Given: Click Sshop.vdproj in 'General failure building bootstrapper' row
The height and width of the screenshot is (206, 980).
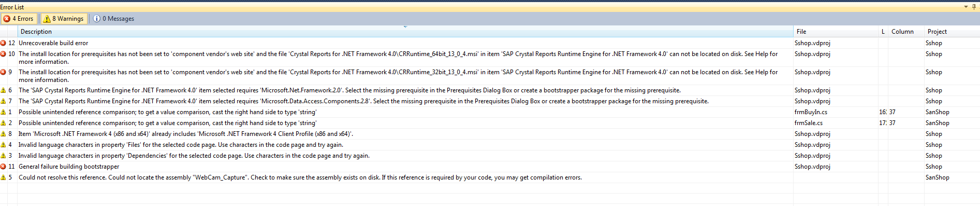Looking at the screenshot, I should click(812, 167).
